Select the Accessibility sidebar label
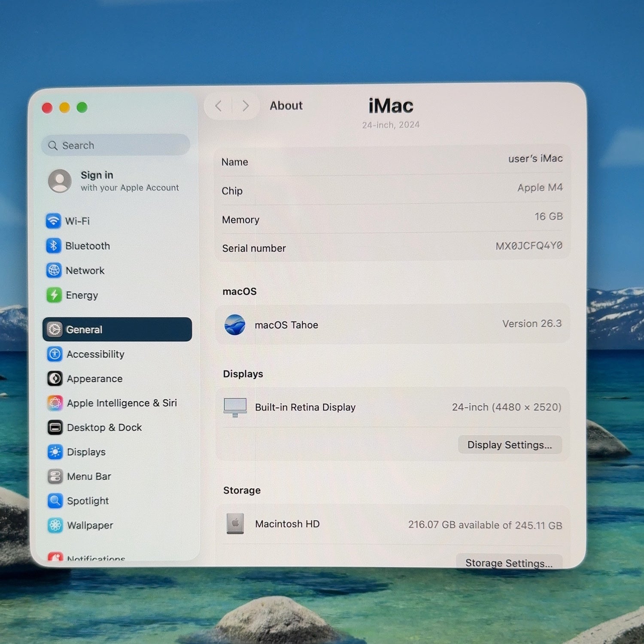This screenshot has width=644, height=644. point(95,354)
